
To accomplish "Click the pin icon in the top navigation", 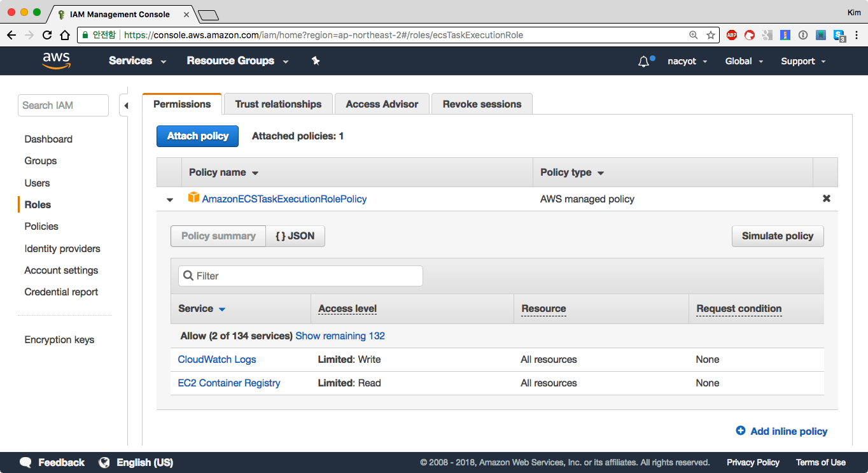I will 316,60.
